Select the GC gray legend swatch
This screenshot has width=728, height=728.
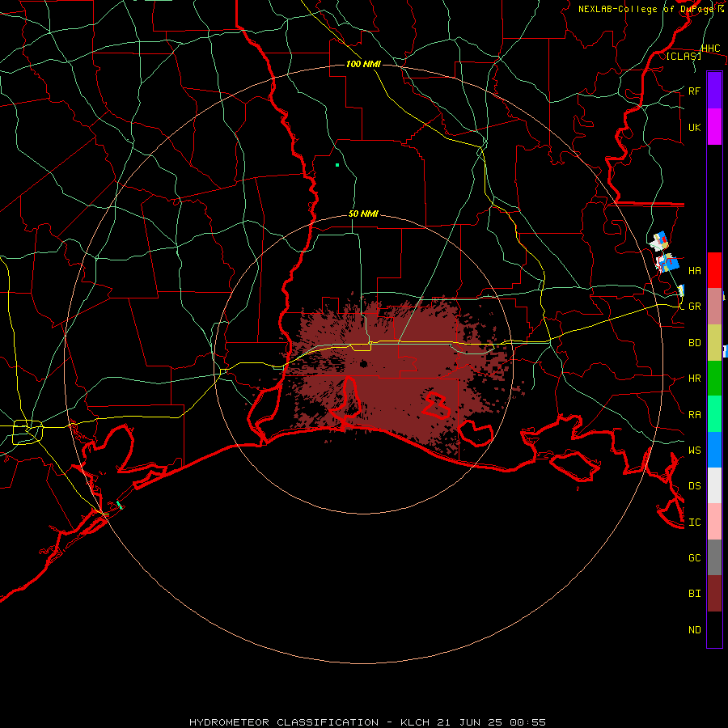coord(714,557)
